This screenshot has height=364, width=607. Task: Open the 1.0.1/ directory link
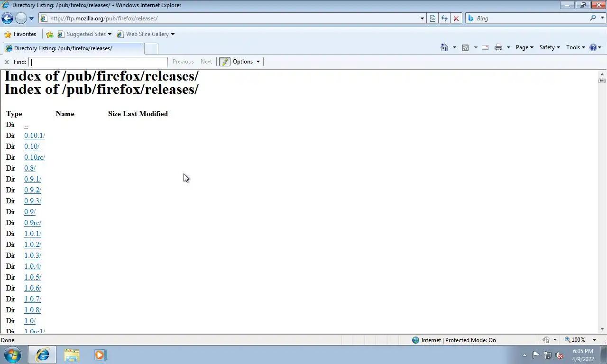coord(33,234)
